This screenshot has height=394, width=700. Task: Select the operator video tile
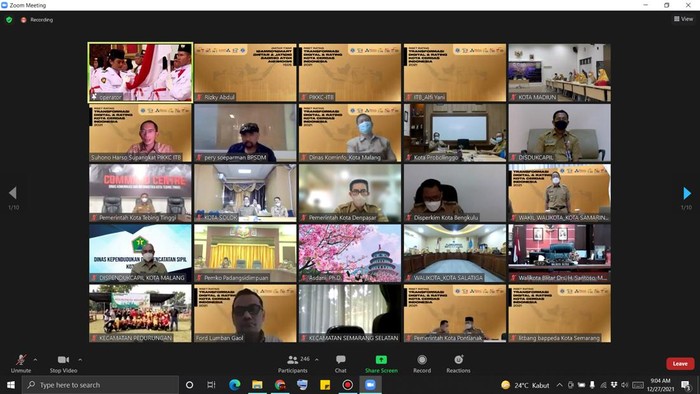tap(141, 72)
